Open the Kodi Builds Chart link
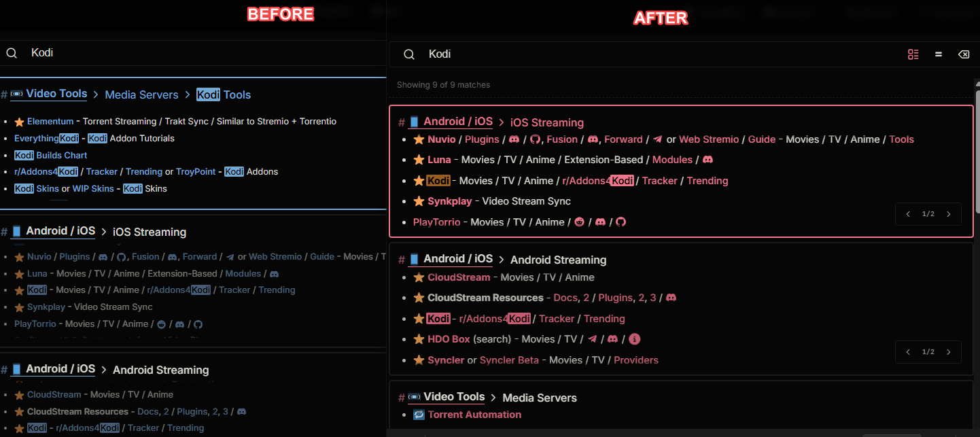This screenshot has width=980, height=437. (51, 155)
